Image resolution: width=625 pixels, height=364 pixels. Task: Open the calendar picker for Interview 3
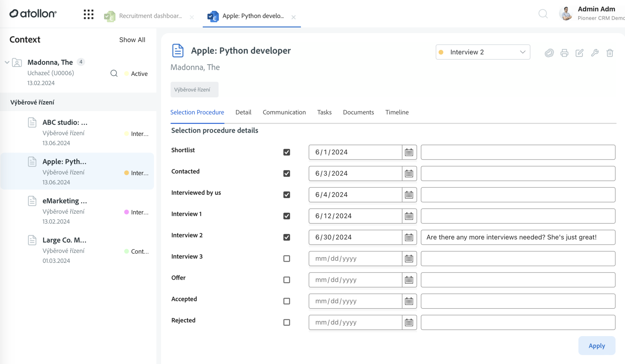409,258
